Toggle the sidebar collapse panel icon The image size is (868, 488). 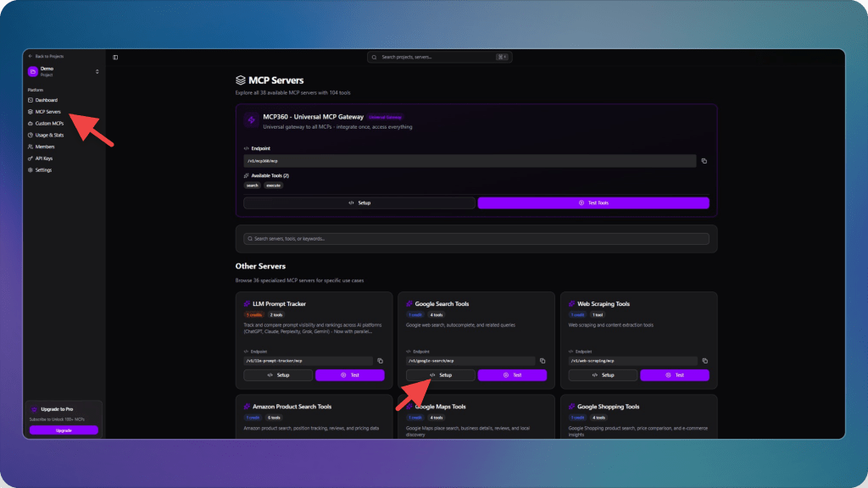click(115, 57)
